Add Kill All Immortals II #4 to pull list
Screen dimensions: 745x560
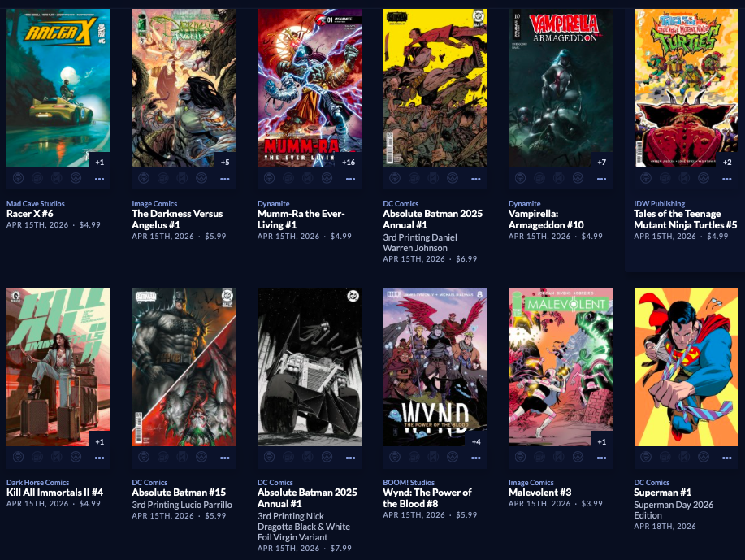[x=18, y=458]
